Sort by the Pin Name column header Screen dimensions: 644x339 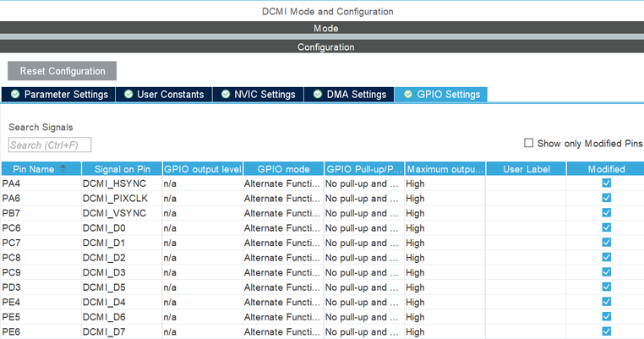(41, 169)
